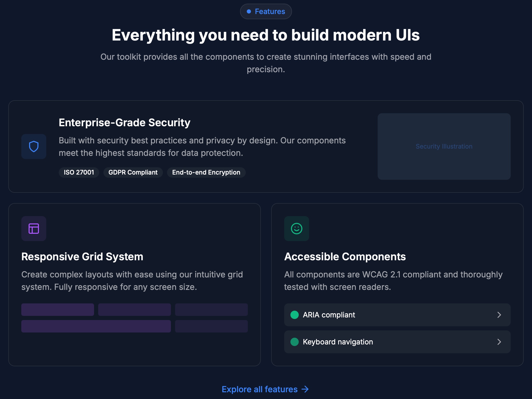Select the Enterprise-Grade Security heading
Image resolution: width=532 pixels, height=399 pixels.
[124, 122]
